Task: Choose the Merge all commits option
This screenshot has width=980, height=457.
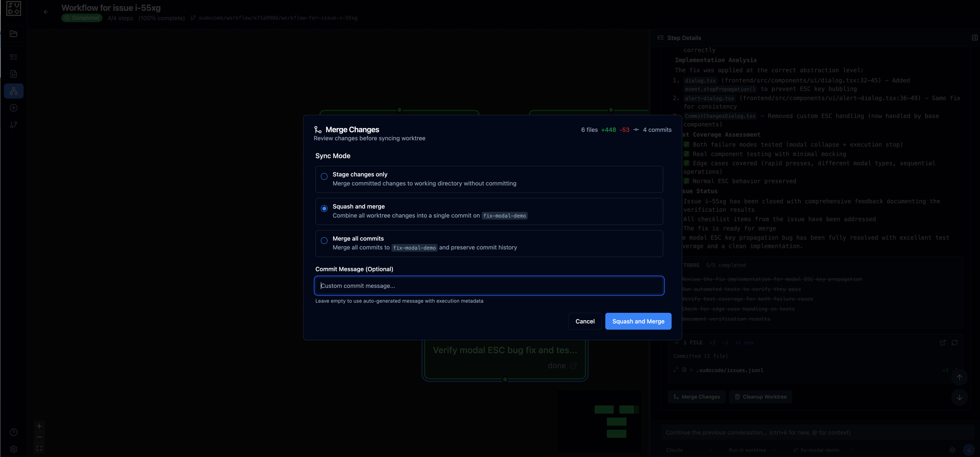Action: point(324,241)
